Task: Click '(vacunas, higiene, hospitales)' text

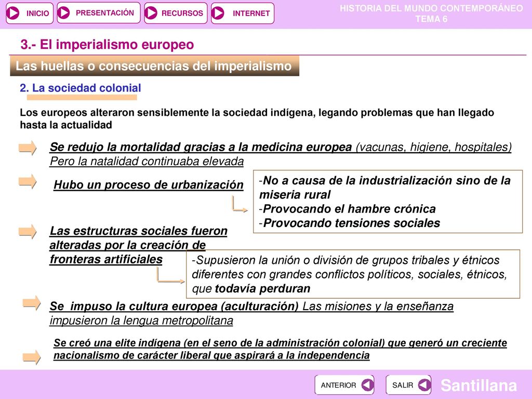Action: (434, 147)
